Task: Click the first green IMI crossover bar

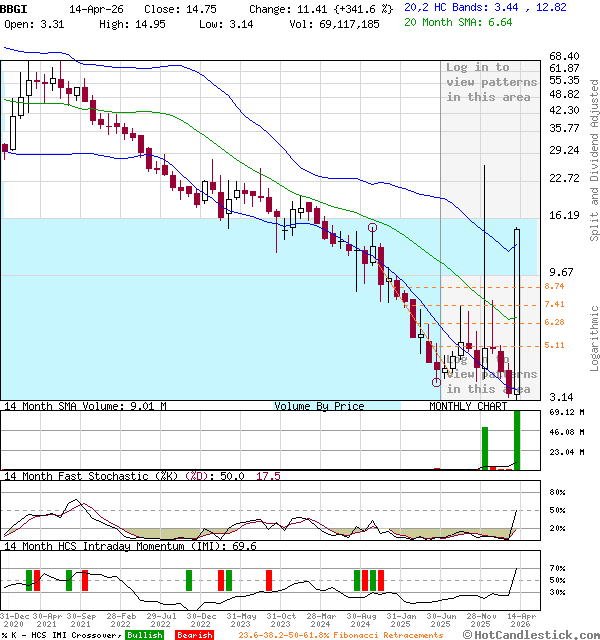Action: click(29, 580)
